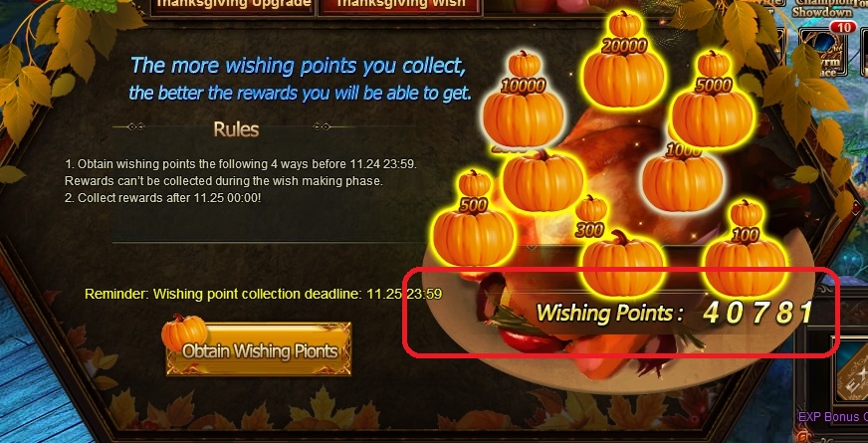Grab the 100 points pumpkin
This screenshot has height=443, width=868.
[x=746, y=250]
